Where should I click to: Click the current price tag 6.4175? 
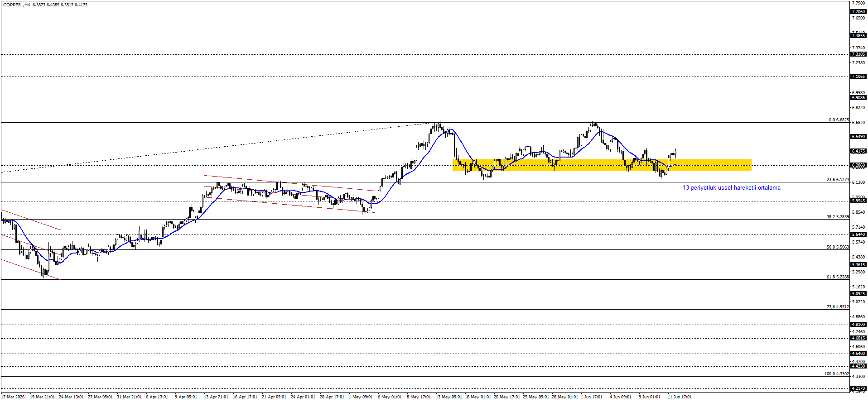pyautogui.click(x=858, y=151)
